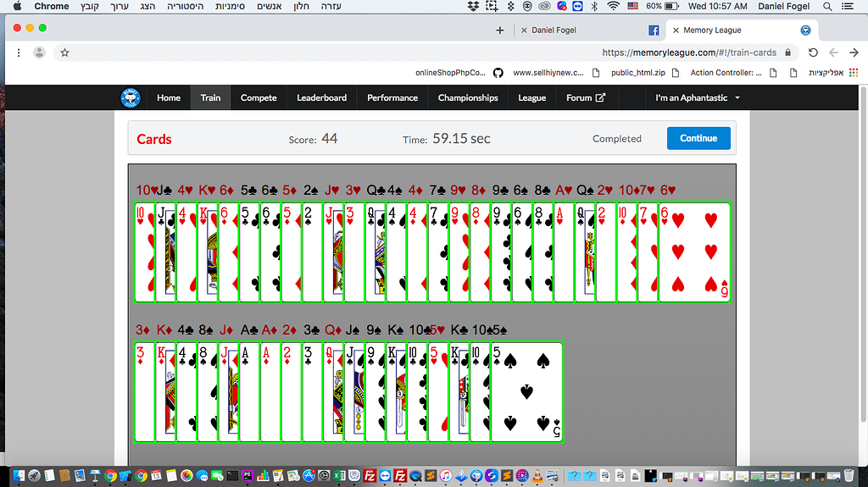Open a new tab with the plus icon
Viewport: 868px width, 487px height.
point(500,30)
